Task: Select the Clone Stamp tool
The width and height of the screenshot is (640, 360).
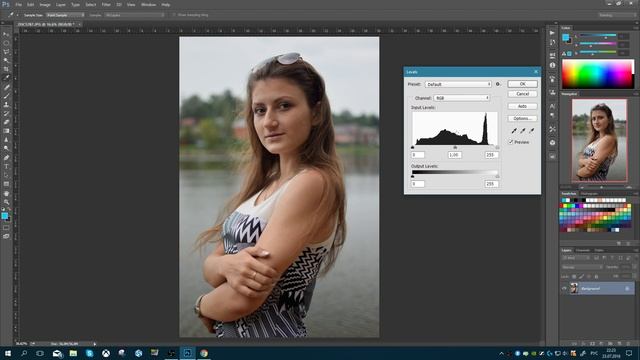Action: [x=6, y=104]
